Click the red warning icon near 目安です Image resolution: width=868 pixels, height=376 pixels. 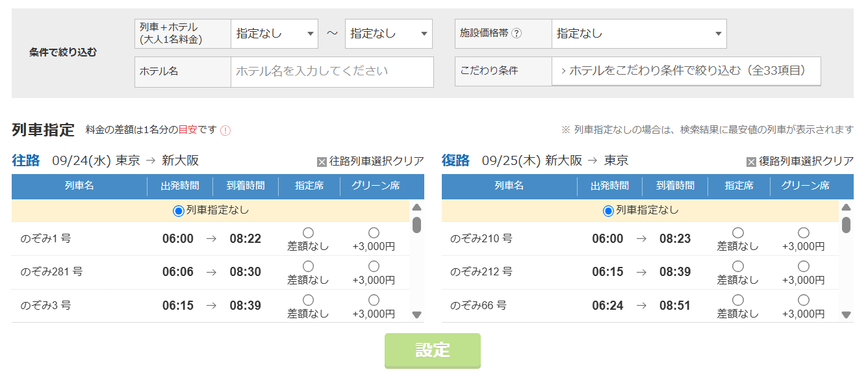[x=225, y=131]
